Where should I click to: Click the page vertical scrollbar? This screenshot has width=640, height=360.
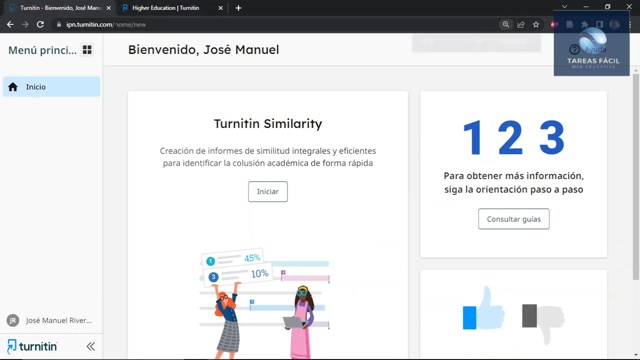pyautogui.click(x=636, y=177)
